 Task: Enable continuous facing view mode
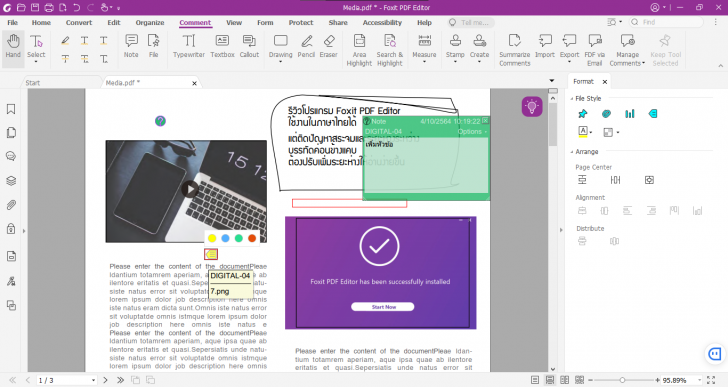point(579,380)
